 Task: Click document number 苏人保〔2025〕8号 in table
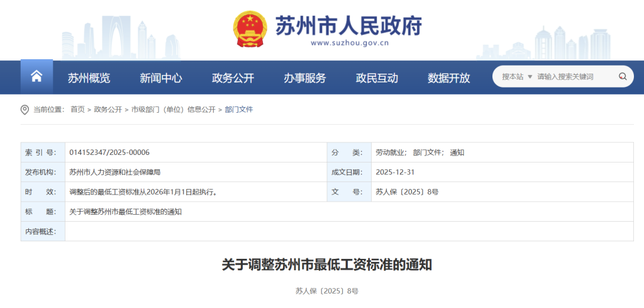pos(407,192)
